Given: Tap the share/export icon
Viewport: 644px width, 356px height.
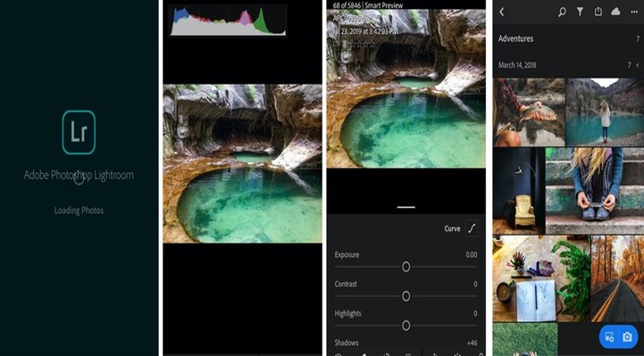Looking at the screenshot, I should [598, 12].
